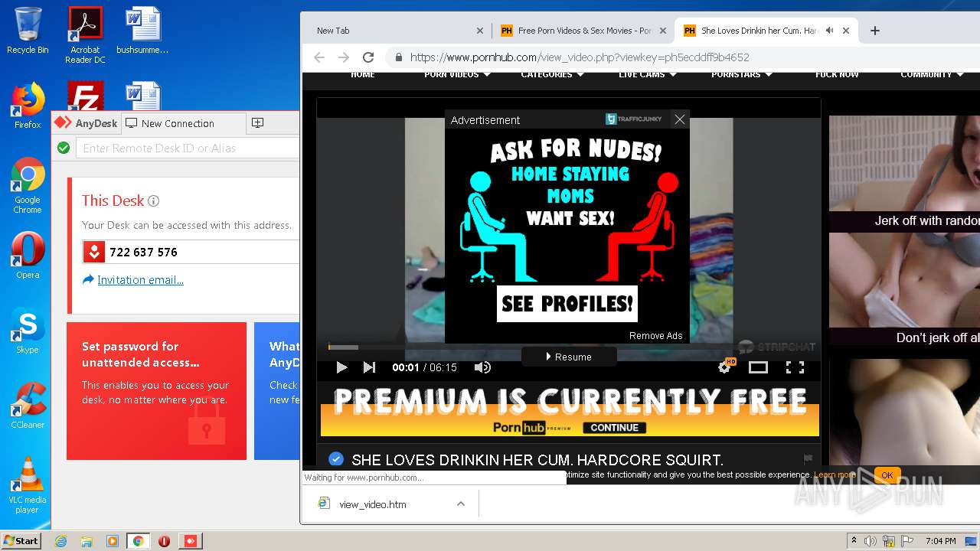Open Windows Explorer folder icon in the taskbar
This screenshot has height=551, width=980.
[x=87, y=541]
